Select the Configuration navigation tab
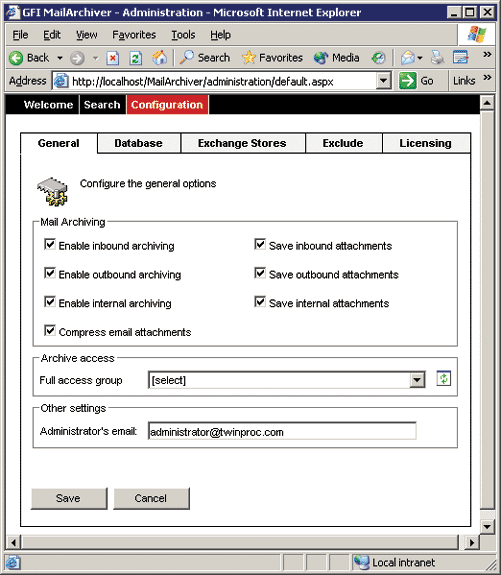The height and width of the screenshot is (575, 501). click(167, 105)
